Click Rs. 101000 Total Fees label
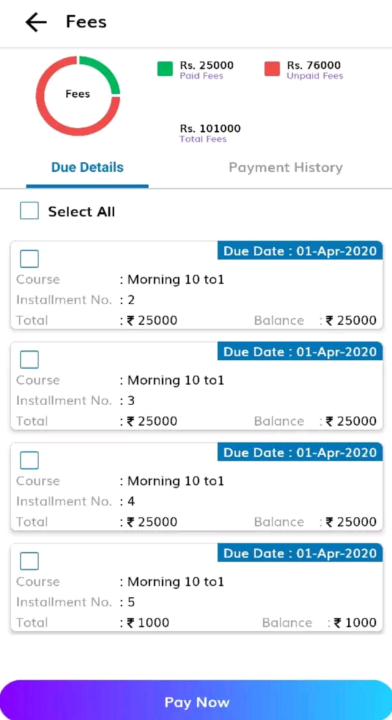 click(x=210, y=133)
